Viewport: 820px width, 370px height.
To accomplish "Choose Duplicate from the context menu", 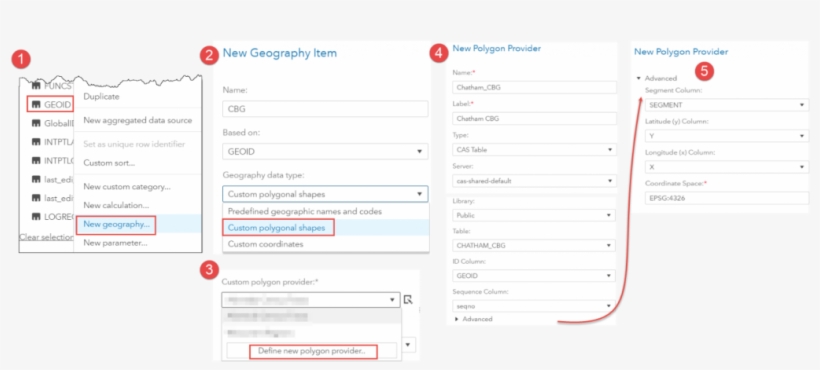I will pyautogui.click(x=101, y=97).
